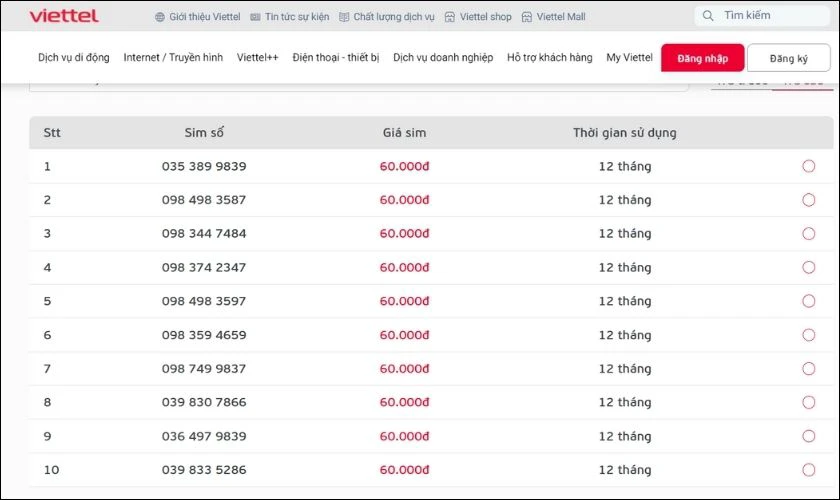Open the Dịch vụ doanh nghiệp menu
This screenshot has height=500, width=840.
[x=443, y=57]
